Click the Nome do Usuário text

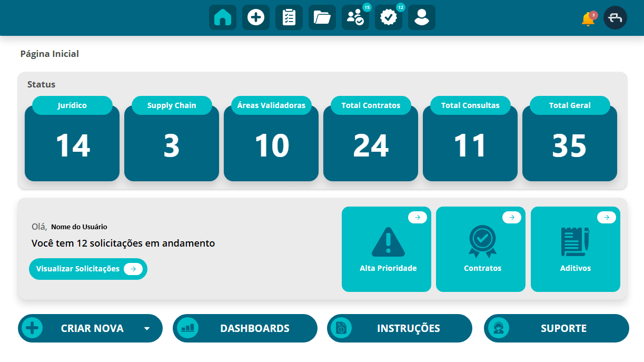79,227
